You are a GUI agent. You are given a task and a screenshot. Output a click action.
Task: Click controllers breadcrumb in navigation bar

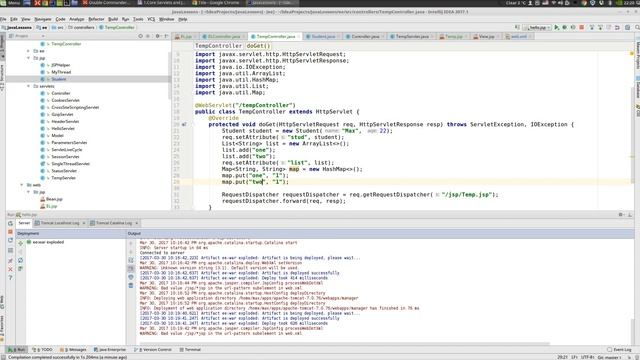(81, 27)
